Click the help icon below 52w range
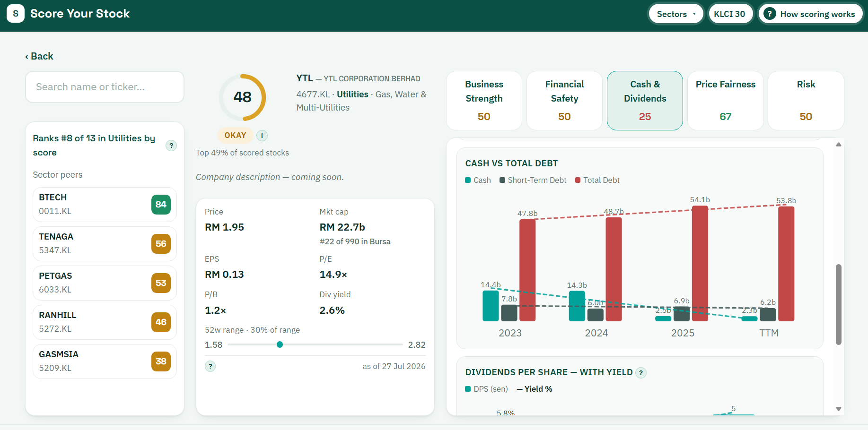 [x=210, y=366]
